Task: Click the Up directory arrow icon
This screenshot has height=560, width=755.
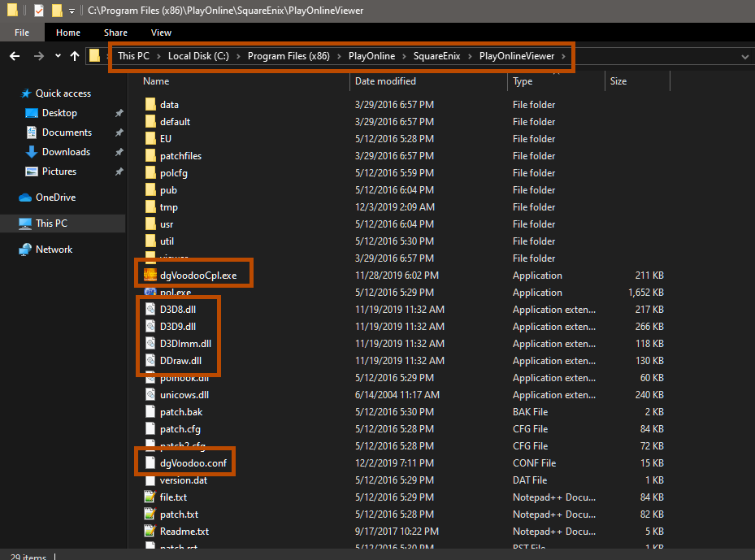Action: pyautogui.click(x=75, y=56)
